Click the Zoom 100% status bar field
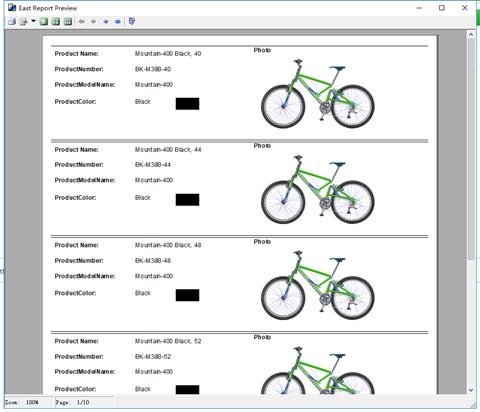This screenshot has height=412, width=480. [28, 402]
